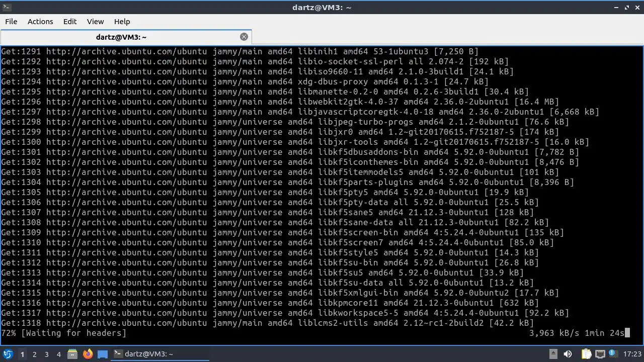Open the File menu
This screenshot has height=362, width=644.
click(x=11, y=21)
